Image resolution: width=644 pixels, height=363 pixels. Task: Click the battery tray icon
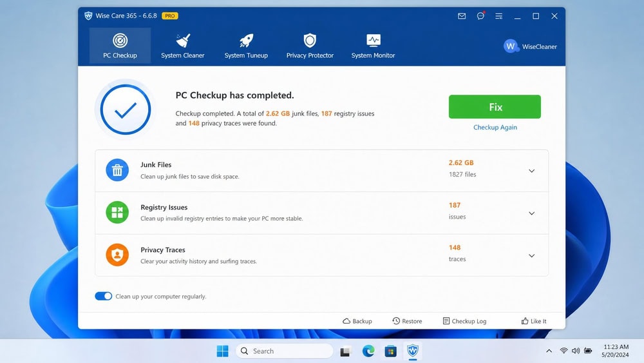tap(588, 351)
